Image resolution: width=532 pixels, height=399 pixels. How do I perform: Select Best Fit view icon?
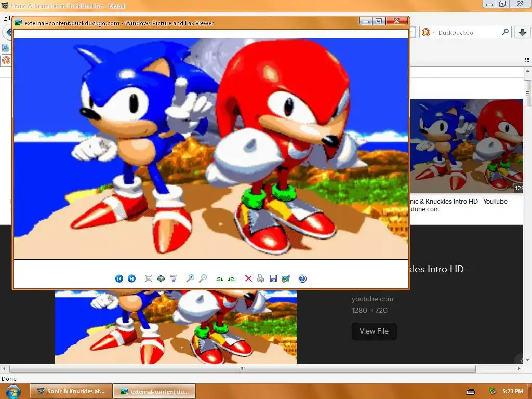coord(148,278)
